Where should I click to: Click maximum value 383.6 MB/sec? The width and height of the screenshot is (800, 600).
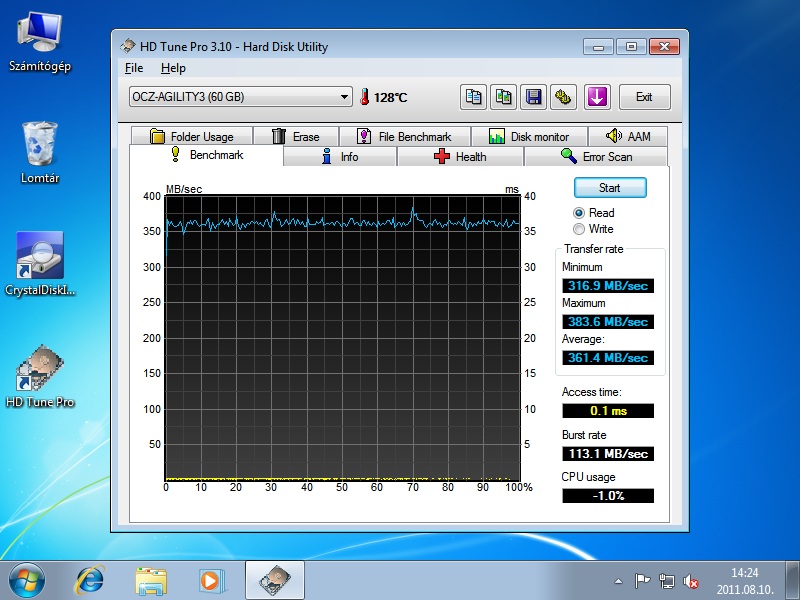tap(608, 322)
